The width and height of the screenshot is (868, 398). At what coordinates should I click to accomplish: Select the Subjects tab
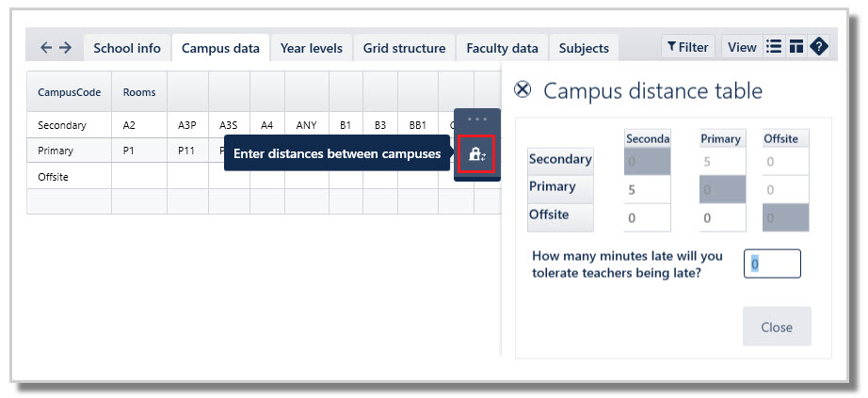584,48
